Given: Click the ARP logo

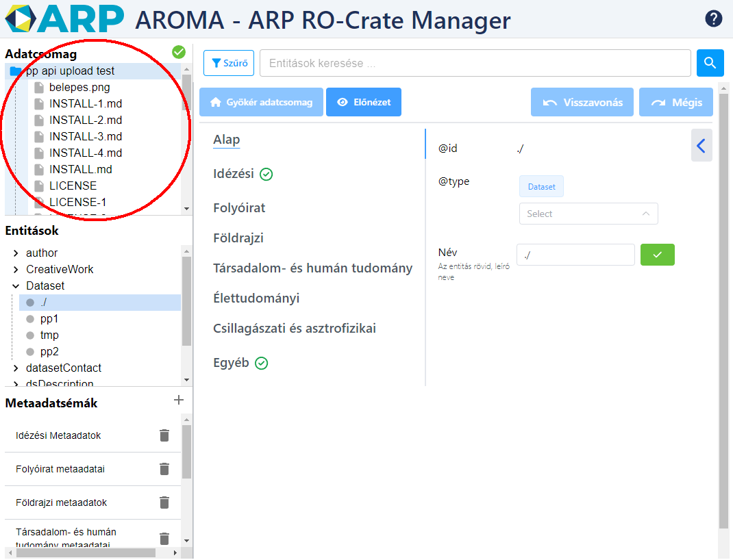Looking at the screenshot, I should coord(64,18).
